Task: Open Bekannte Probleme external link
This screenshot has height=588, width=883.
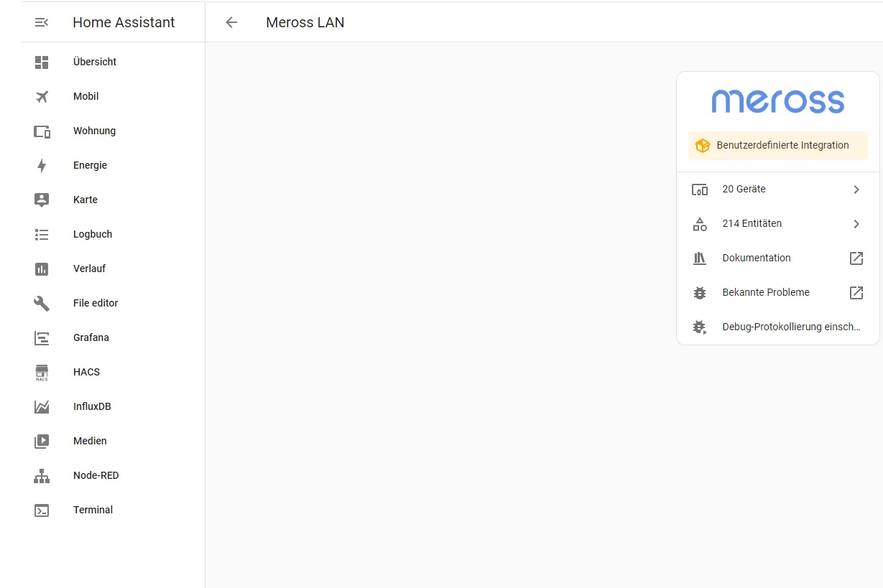Action: [x=856, y=293]
